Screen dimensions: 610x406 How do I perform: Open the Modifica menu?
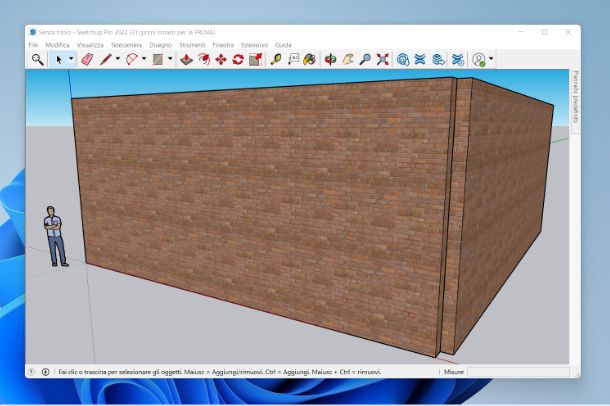point(57,45)
